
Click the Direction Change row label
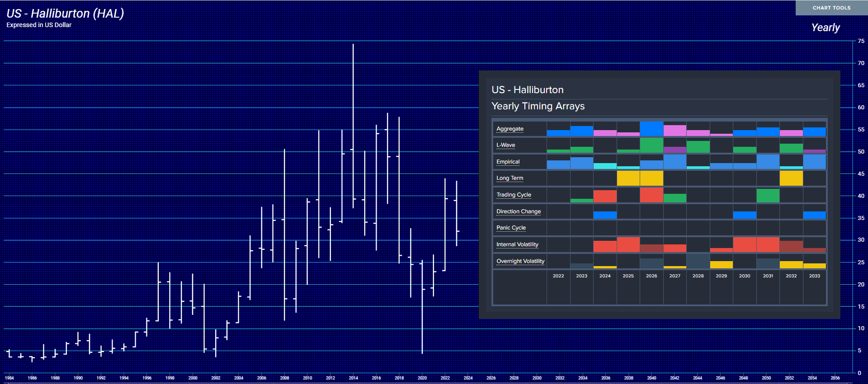pyautogui.click(x=519, y=211)
